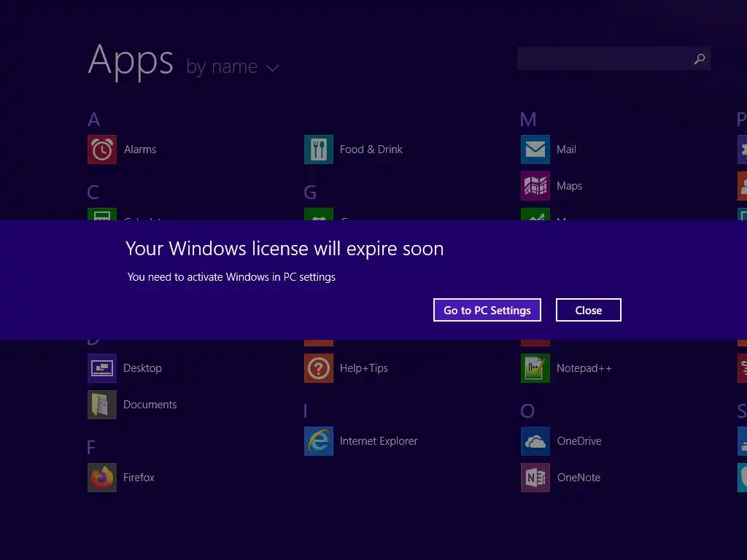Select the letter O group header
747x560 pixels.
click(x=527, y=411)
